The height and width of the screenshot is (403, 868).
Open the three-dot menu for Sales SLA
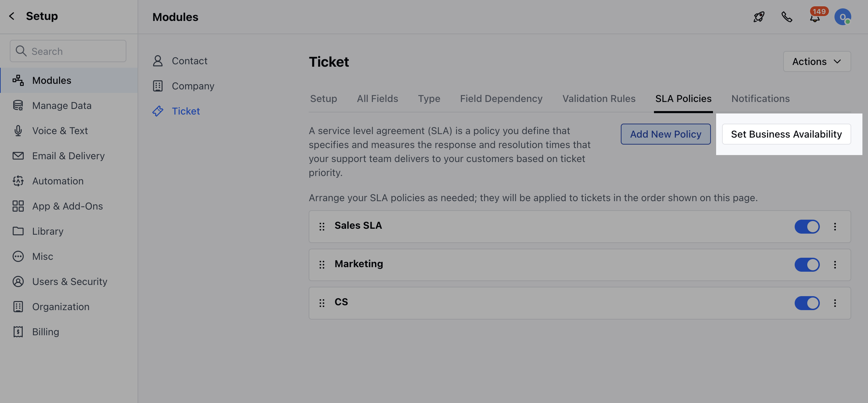pyautogui.click(x=835, y=226)
